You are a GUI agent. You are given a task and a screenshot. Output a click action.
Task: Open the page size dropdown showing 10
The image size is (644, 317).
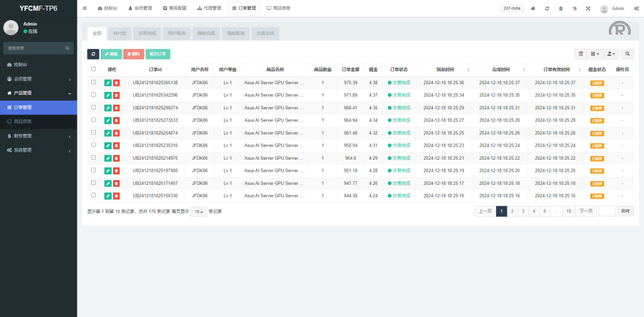[198, 211]
